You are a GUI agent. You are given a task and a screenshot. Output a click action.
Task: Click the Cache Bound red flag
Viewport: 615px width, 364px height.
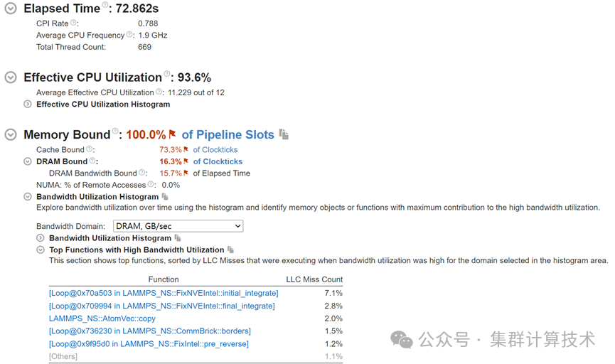click(x=186, y=150)
